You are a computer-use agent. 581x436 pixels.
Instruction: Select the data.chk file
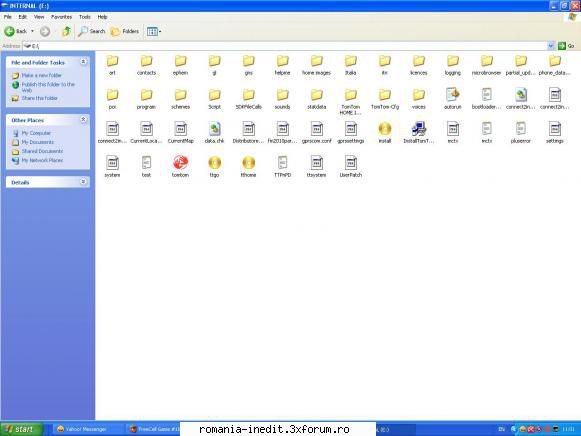215,133
